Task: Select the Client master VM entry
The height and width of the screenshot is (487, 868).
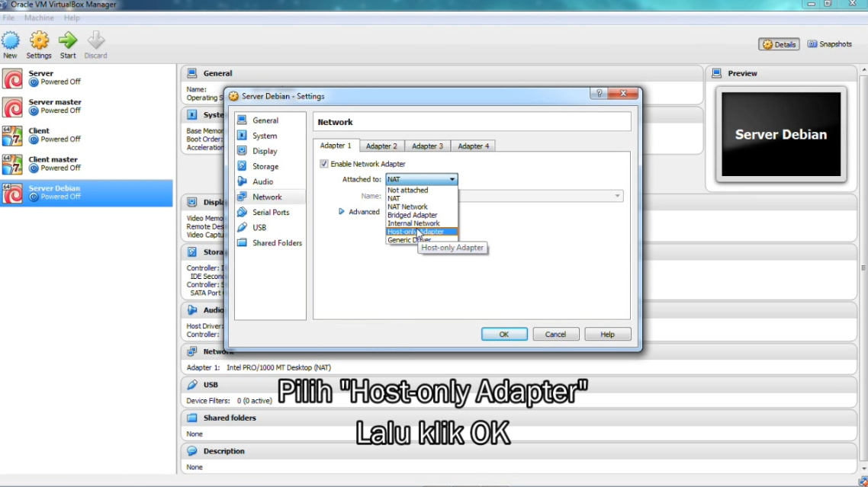Action: [86, 164]
